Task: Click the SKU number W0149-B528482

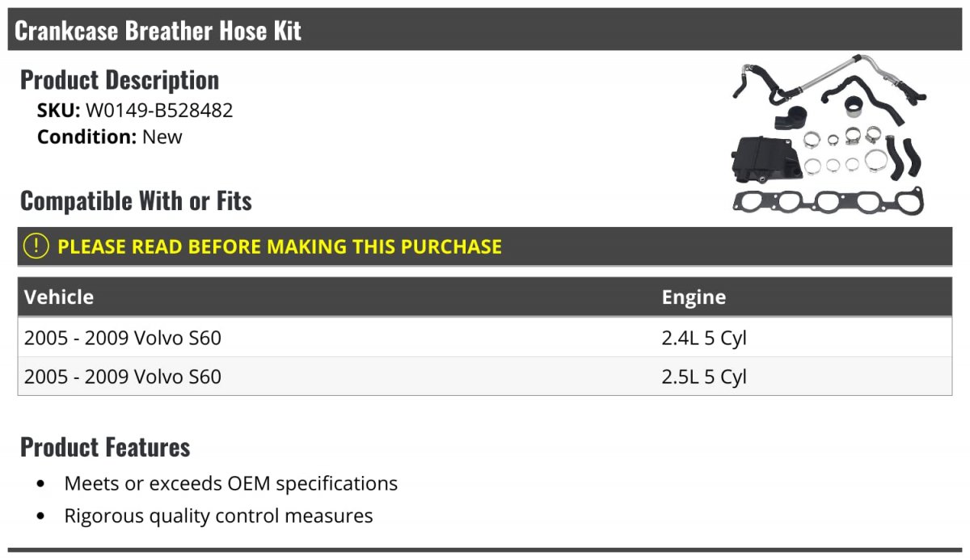Action: coord(159,111)
